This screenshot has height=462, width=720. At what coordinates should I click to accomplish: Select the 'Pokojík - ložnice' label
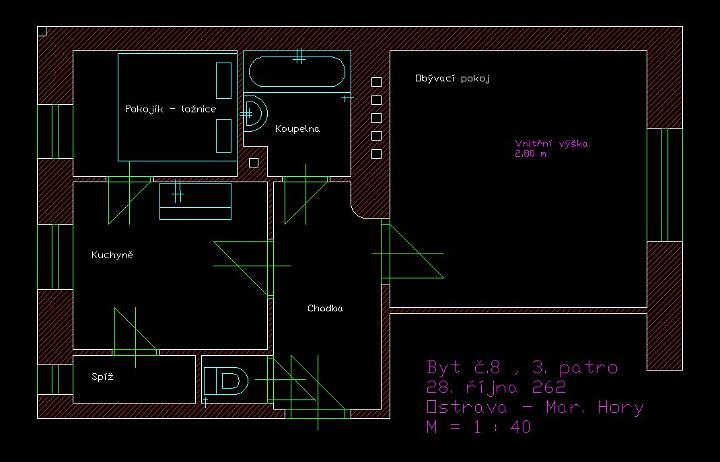170,109
